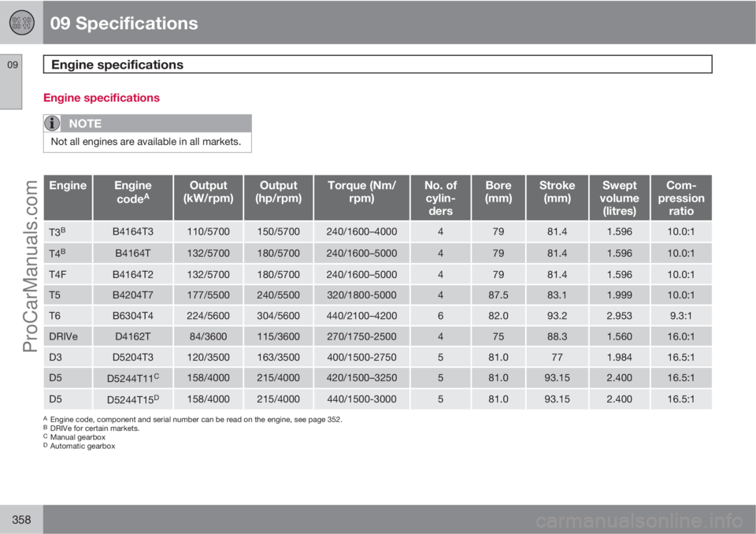Click torque value 240/1600–4000
The image size is (756, 534).
pos(361,232)
